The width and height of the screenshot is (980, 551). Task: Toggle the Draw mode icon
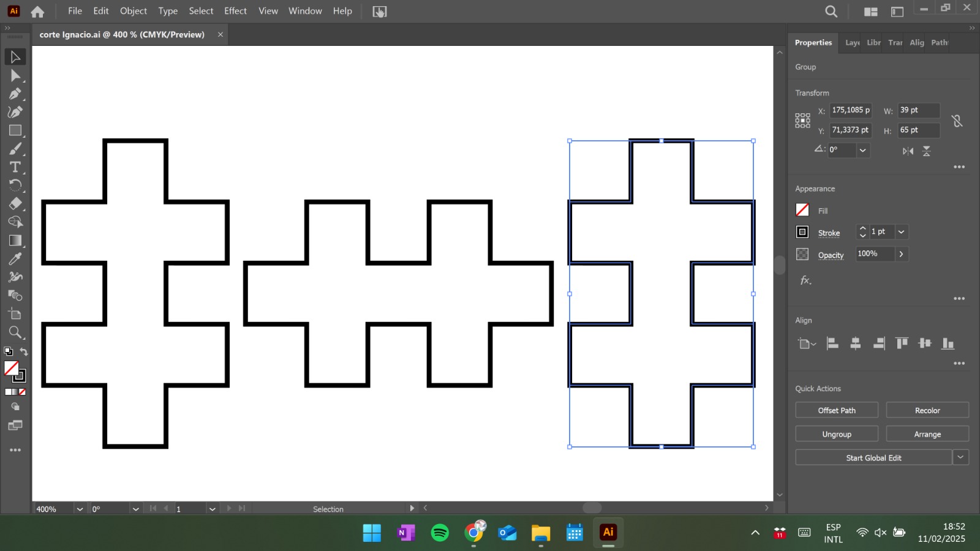click(x=15, y=407)
